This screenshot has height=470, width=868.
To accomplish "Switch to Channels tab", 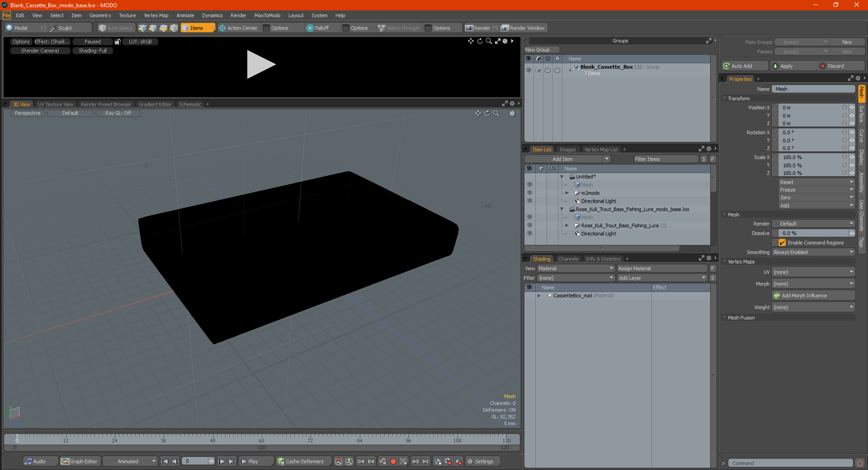I will tap(568, 259).
